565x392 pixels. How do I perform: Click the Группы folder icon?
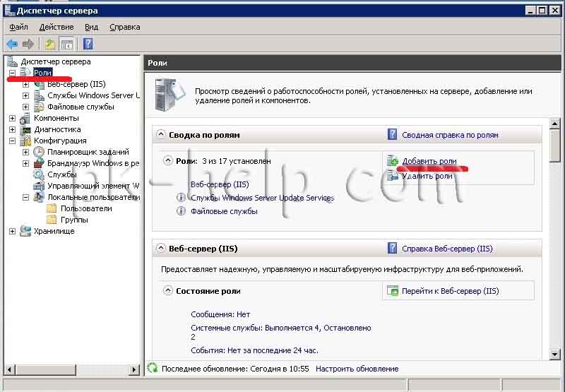tap(52, 220)
